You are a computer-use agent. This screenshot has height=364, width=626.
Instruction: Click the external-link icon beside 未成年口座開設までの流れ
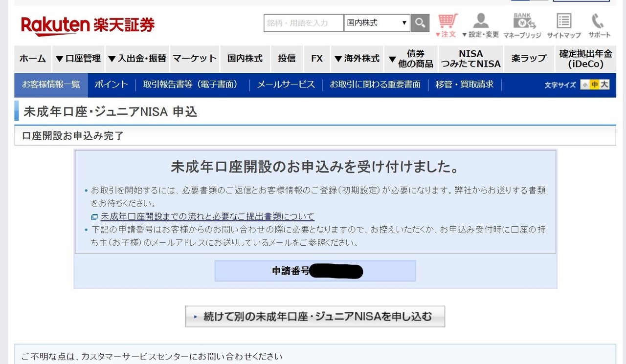[94, 217]
